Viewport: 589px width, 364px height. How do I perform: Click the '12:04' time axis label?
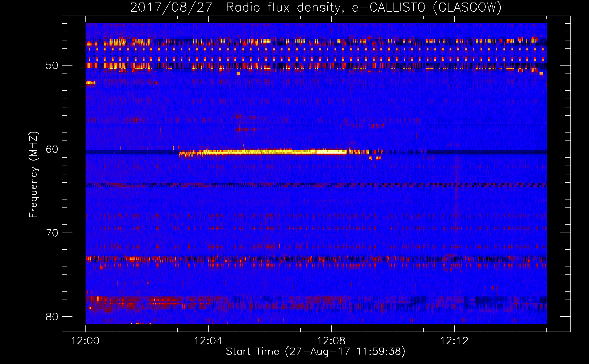[x=208, y=341]
